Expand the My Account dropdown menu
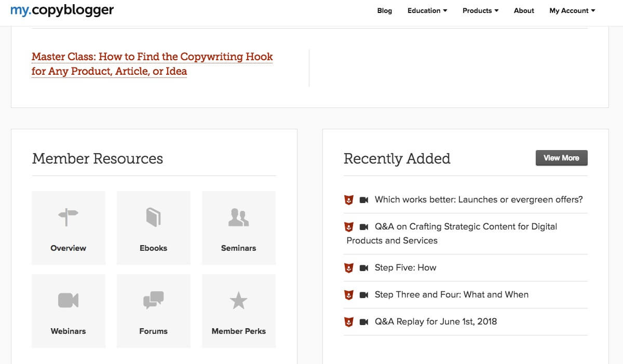This screenshot has height=364, width=623. 572,10
